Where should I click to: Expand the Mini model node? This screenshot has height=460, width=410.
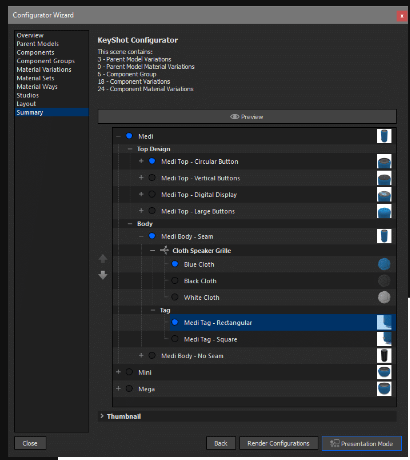[118, 372]
